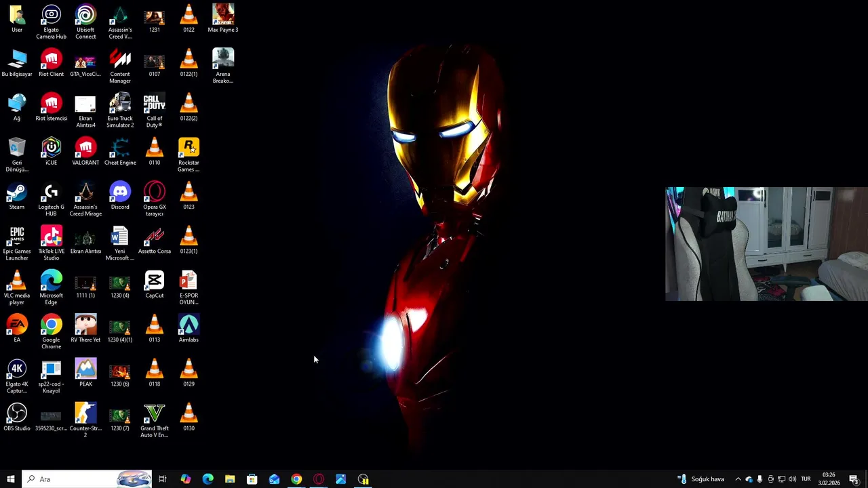Select Assassin's Creed Mirage icon
Screen dimensions: 868x488
click(85, 199)
